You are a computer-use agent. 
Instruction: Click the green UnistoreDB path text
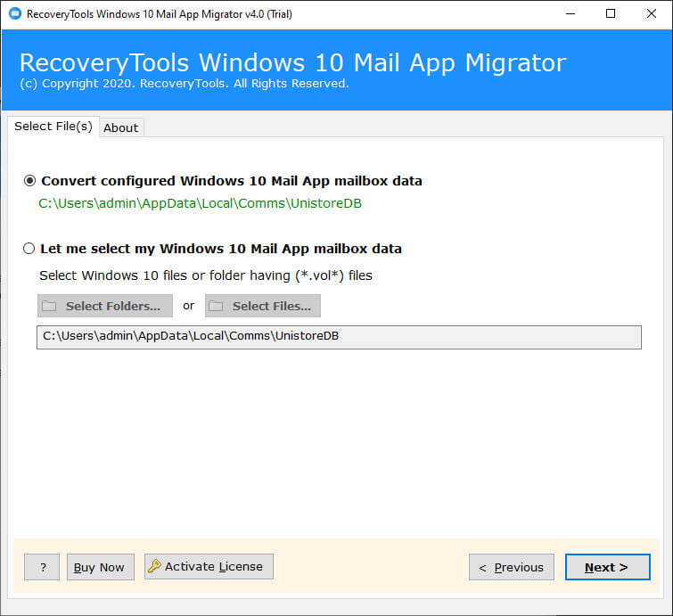pyautogui.click(x=200, y=203)
